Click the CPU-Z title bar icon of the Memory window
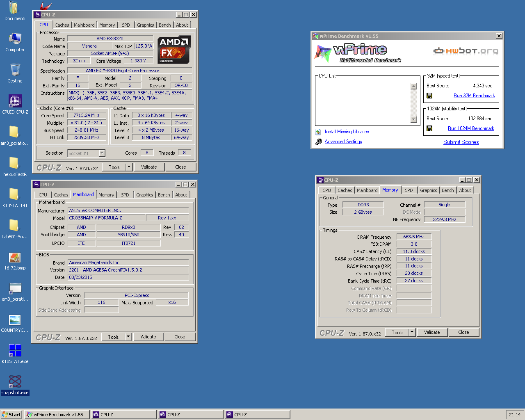The height and width of the screenshot is (420, 525). click(x=320, y=180)
